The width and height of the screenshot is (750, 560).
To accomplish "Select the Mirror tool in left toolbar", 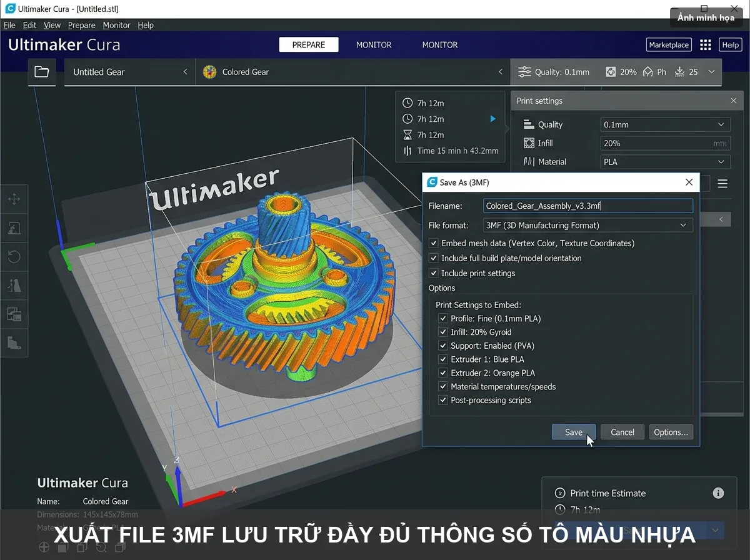I will tap(14, 286).
